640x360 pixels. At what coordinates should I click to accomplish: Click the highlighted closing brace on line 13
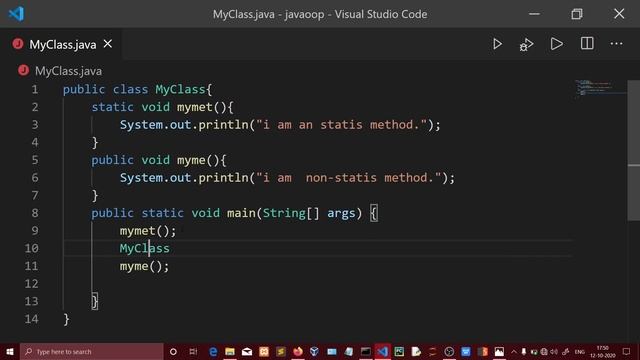pos(95,302)
